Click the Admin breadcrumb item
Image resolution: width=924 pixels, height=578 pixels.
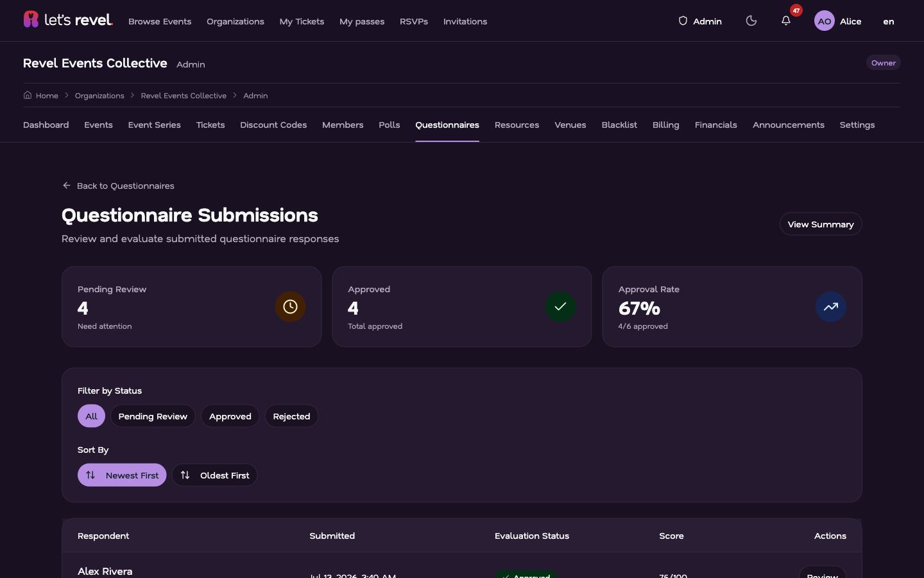coord(255,96)
